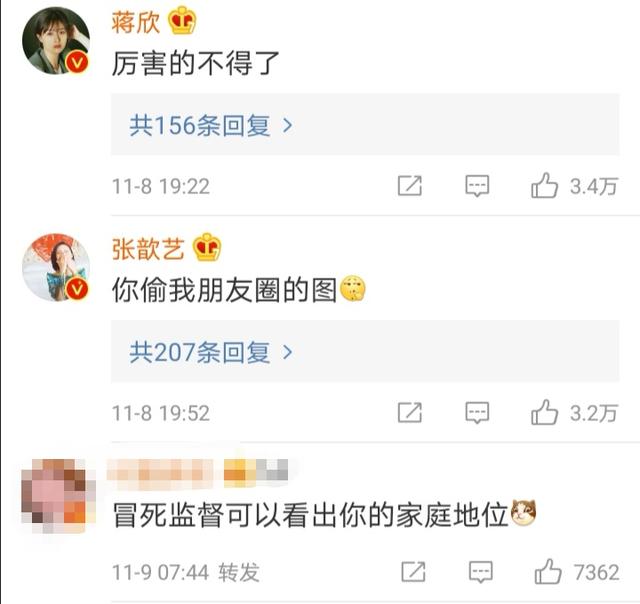Image resolution: width=640 pixels, height=604 pixels.
Task: Share the 冒死监督 comment via repost icon
Action: 413,571
